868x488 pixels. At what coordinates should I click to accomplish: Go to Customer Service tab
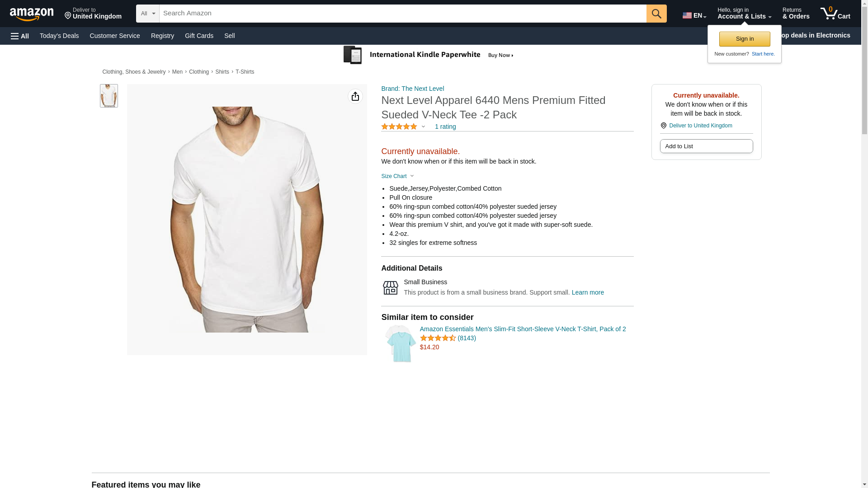click(115, 36)
